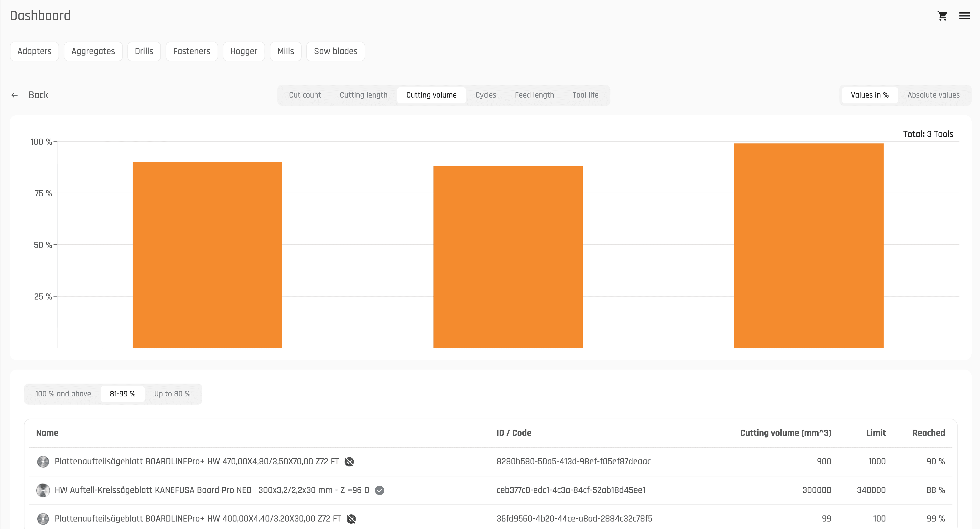This screenshot has width=980, height=529.
Task: Show tools Up to 80 %
Action: click(172, 394)
